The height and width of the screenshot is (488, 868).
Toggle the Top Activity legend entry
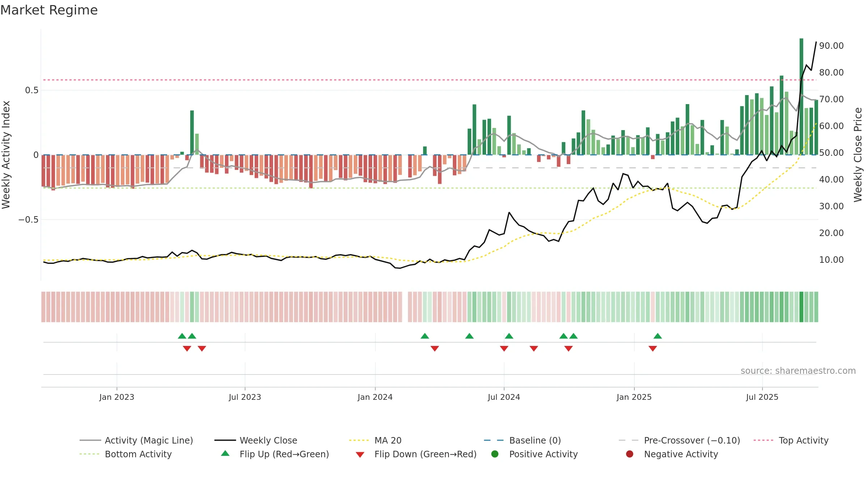click(791, 440)
